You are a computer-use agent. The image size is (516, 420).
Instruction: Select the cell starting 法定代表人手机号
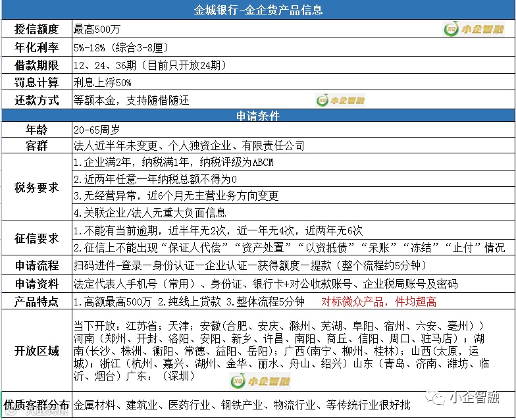294,283
